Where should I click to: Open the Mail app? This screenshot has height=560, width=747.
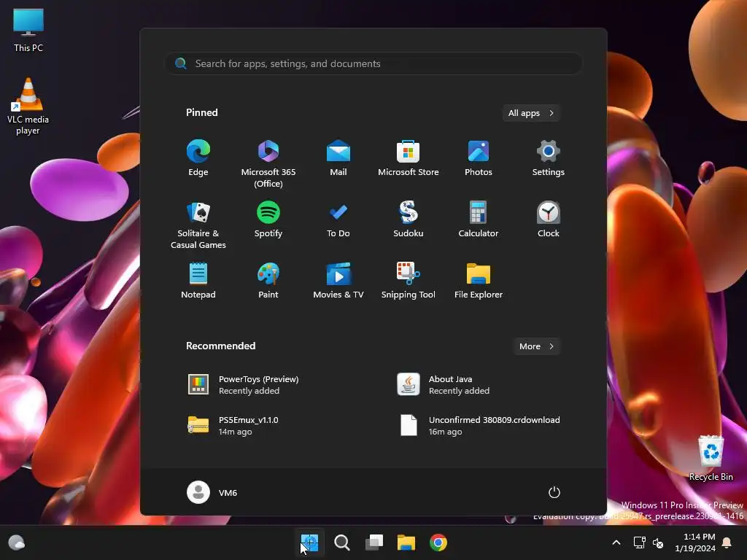(338, 158)
